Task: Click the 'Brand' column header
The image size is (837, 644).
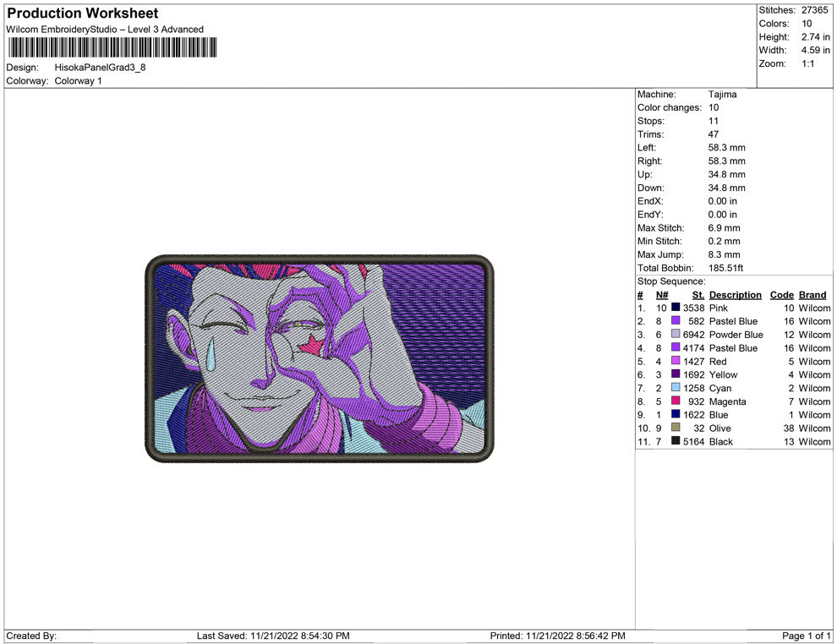Action: click(x=812, y=294)
